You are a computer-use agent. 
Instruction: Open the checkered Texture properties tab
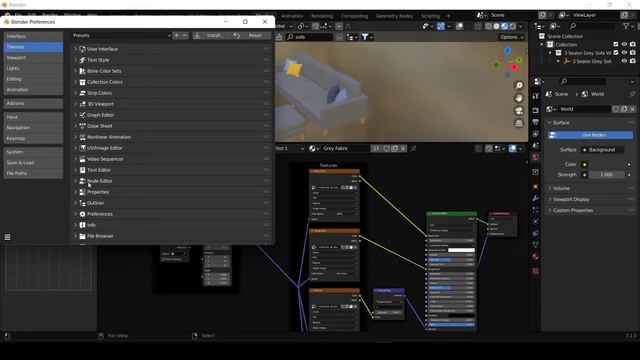(536, 271)
